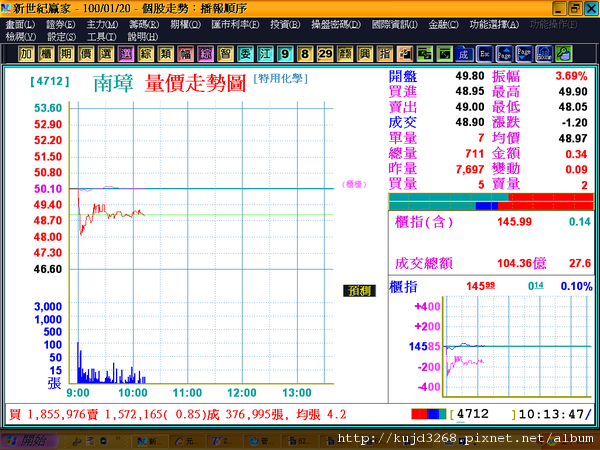Click the 昨量 value 7,697
The width and height of the screenshot is (600, 450).
click(x=470, y=169)
